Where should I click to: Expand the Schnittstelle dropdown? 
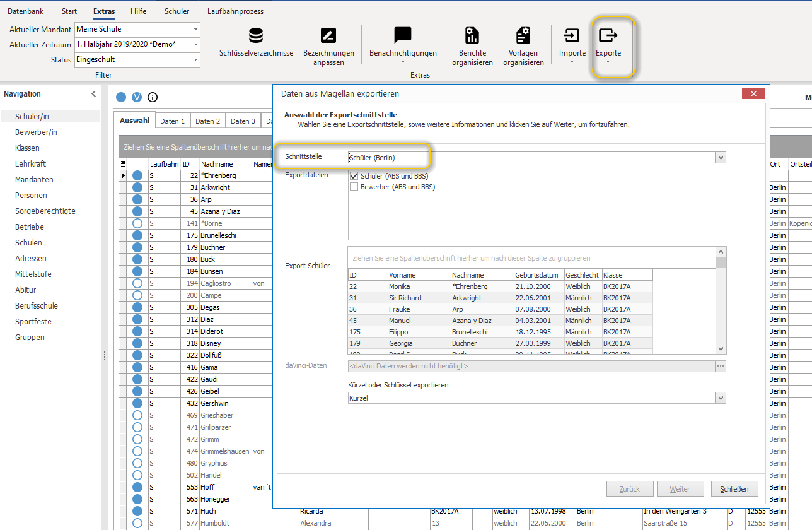[x=721, y=158]
